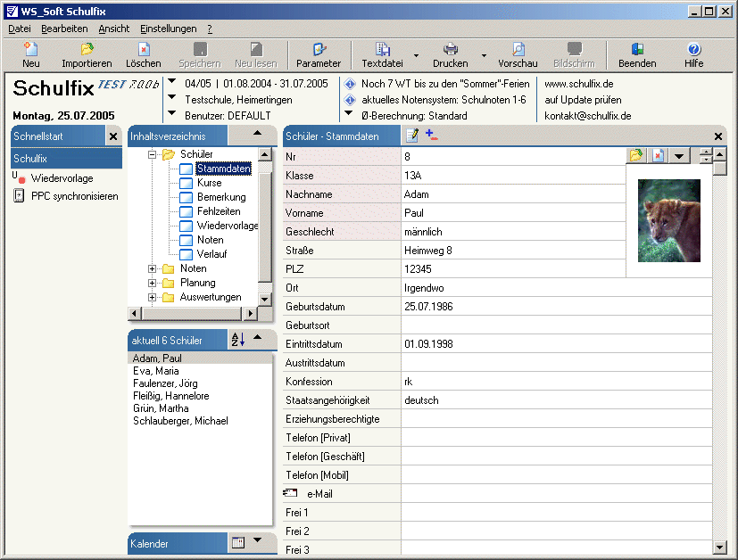738x560 pixels.
Task: Open the Einstellungen menu
Action: 169,29
